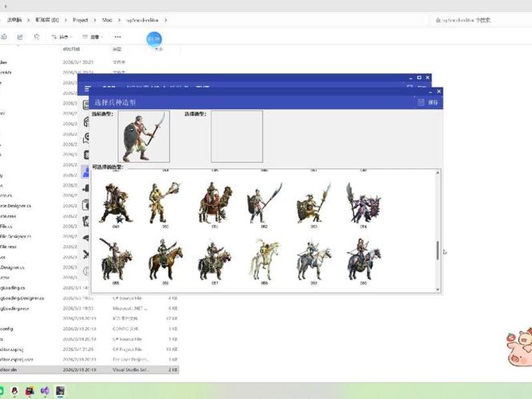532x399 pixels.
Task: Minimize the 选择兵种造型 dialog
Action: (x=430, y=92)
